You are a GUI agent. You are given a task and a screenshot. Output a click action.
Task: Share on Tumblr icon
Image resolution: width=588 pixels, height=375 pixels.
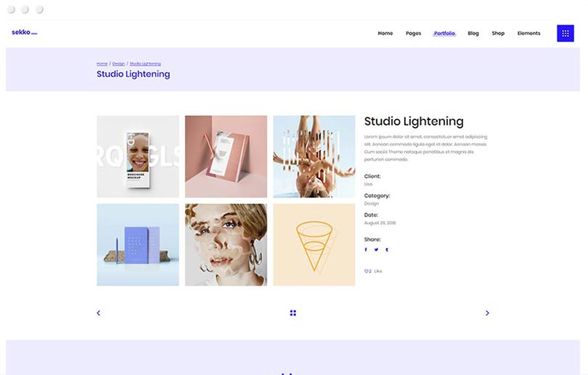tap(387, 249)
